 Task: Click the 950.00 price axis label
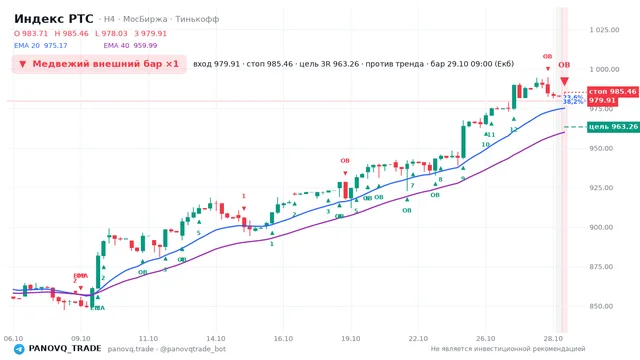(x=601, y=149)
